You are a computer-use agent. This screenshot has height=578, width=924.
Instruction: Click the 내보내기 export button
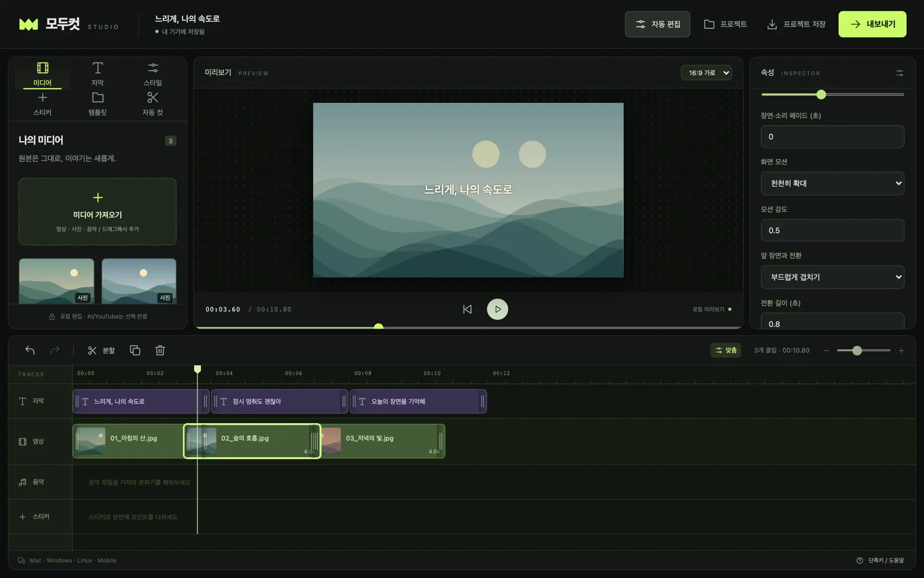(x=872, y=24)
